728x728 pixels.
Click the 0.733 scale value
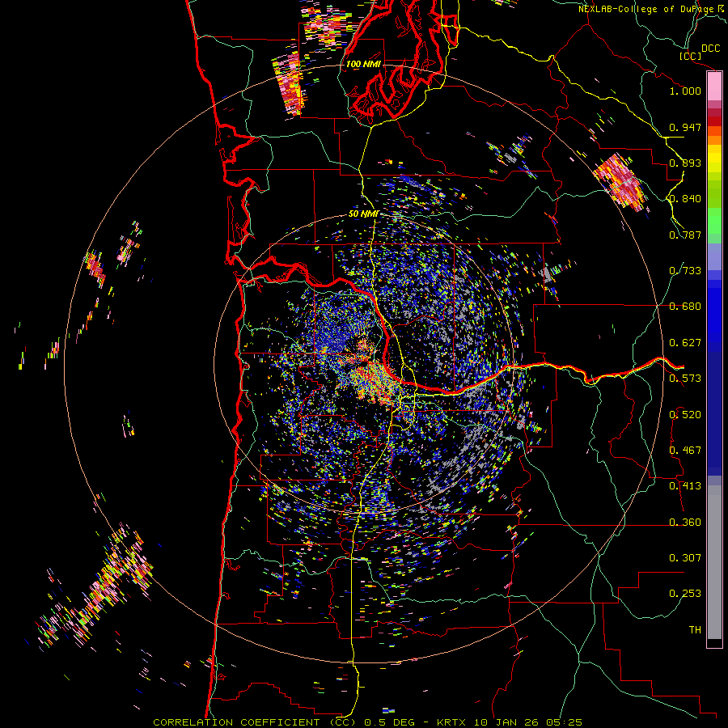(x=685, y=271)
